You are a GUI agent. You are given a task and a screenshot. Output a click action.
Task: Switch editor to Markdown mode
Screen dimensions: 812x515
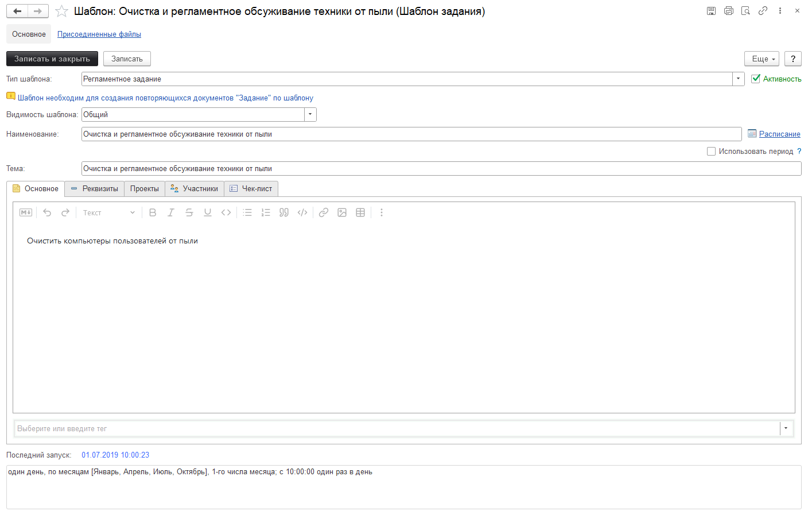[26, 212]
